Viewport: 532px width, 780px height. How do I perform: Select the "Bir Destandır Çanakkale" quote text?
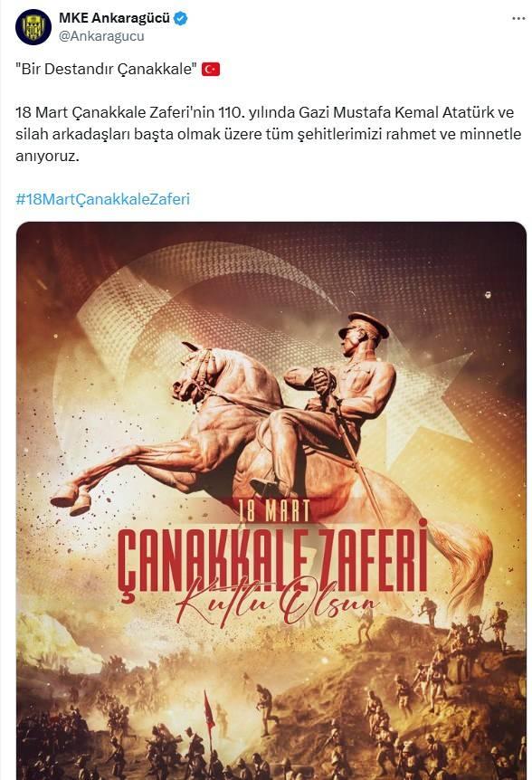107,69
